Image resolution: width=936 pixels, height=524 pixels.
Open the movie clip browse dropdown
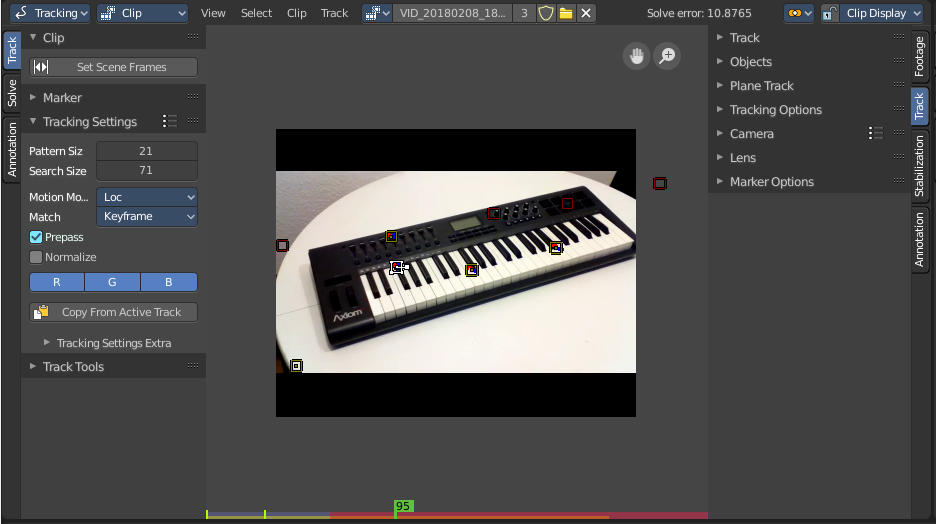377,13
